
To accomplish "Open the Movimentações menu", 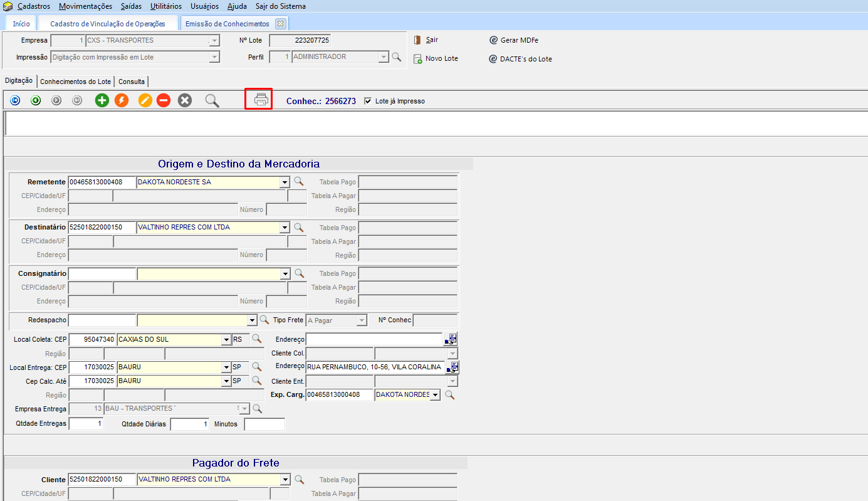I will [85, 6].
